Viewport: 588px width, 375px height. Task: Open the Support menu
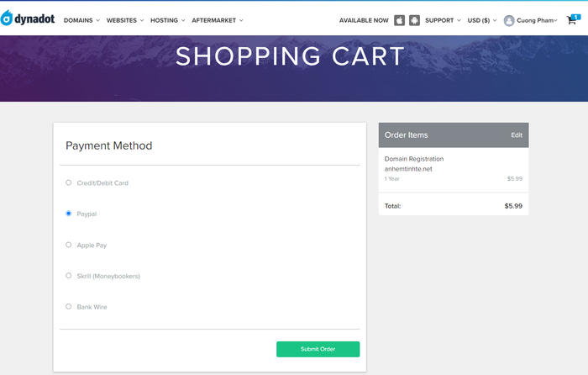point(443,20)
